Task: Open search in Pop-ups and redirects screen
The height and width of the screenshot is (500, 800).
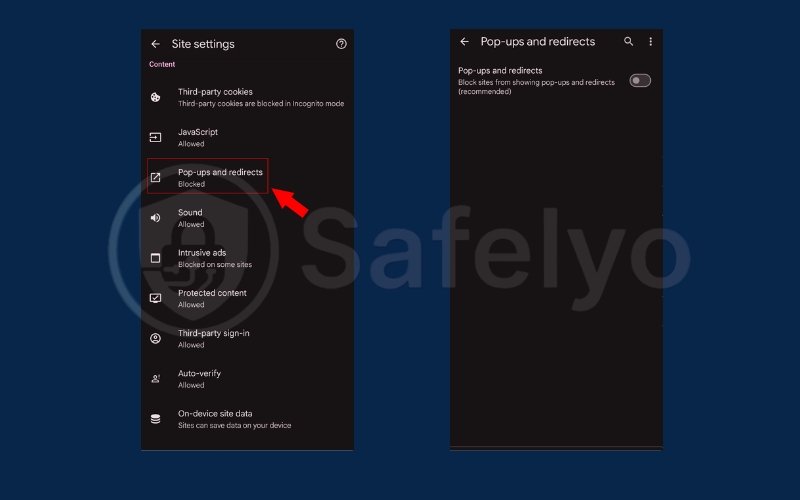Action: (629, 42)
